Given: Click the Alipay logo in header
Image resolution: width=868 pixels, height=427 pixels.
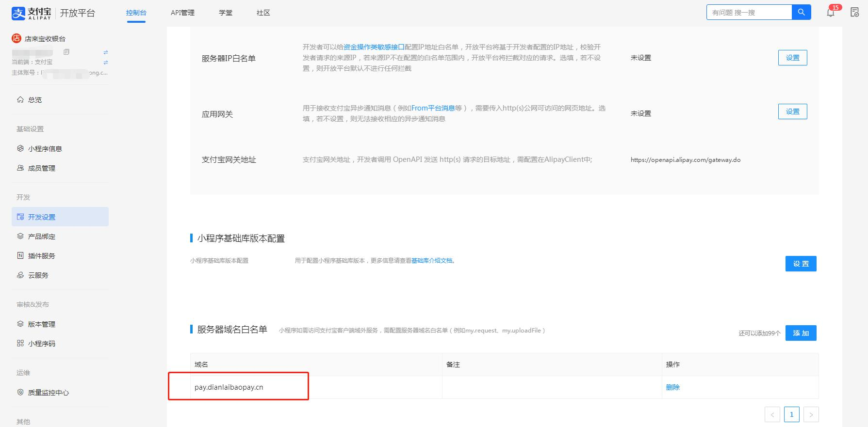Looking at the screenshot, I should [x=31, y=13].
